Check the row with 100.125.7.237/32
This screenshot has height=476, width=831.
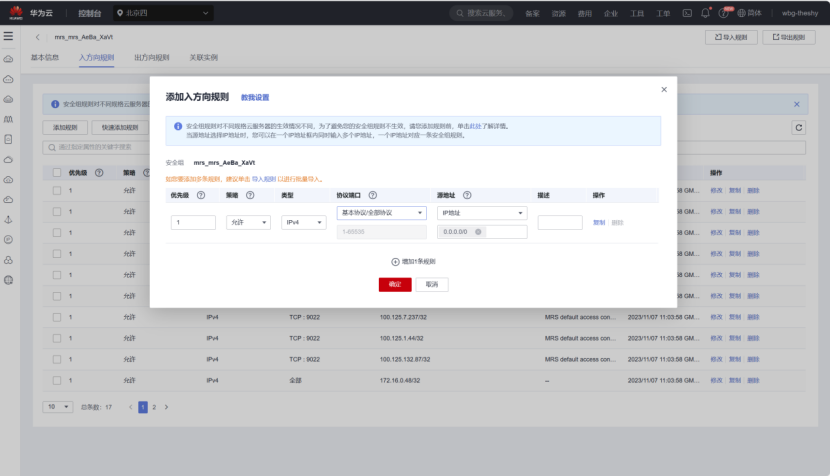57,317
